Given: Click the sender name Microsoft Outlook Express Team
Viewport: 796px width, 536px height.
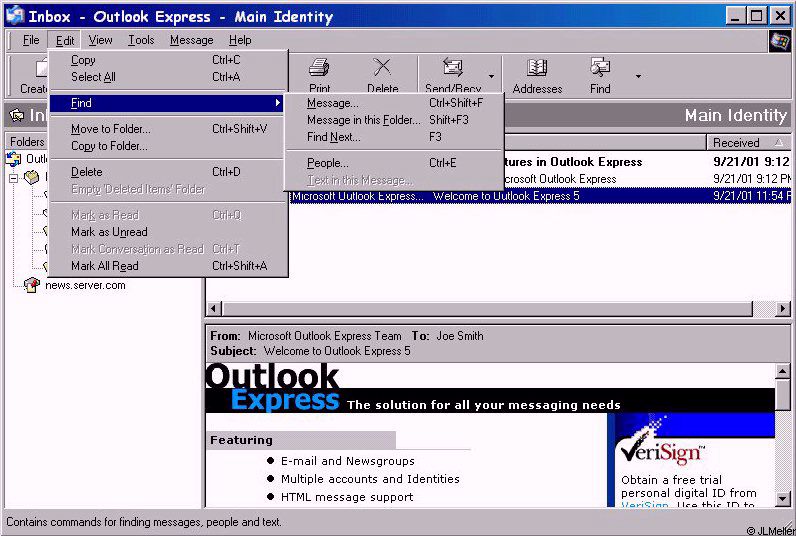Looking at the screenshot, I should (324, 336).
